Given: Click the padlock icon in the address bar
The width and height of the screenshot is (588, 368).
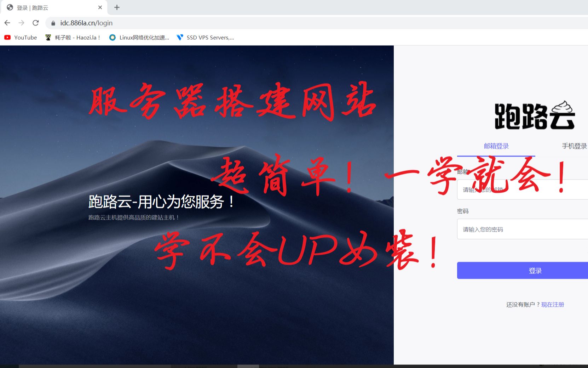Looking at the screenshot, I should click(52, 23).
